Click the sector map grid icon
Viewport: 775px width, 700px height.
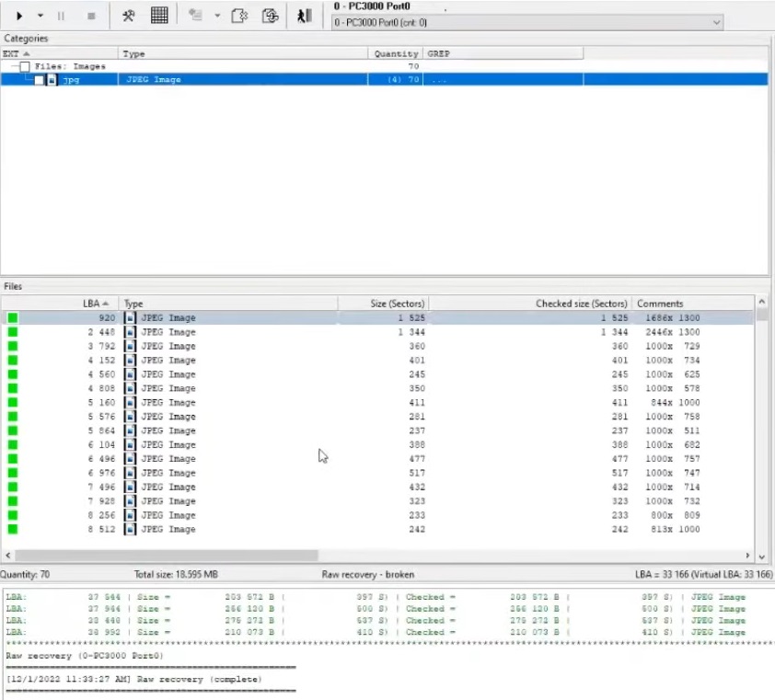click(159, 16)
